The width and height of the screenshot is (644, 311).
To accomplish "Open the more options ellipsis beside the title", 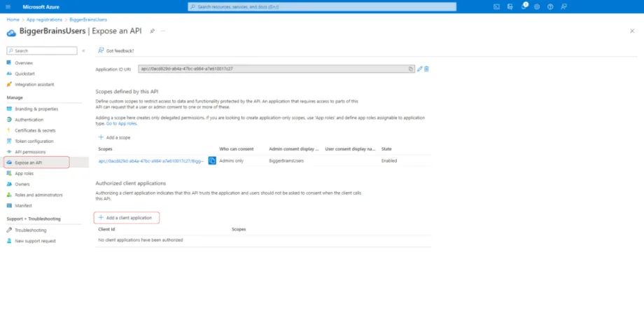I will point(163,32).
